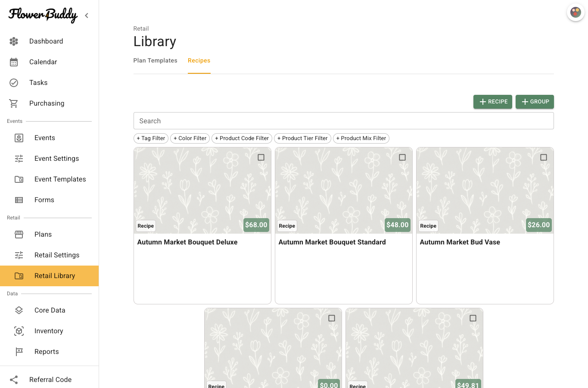Image resolution: width=588 pixels, height=388 pixels.
Task: Go to Calendar in the sidebar
Action: click(49, 62)
